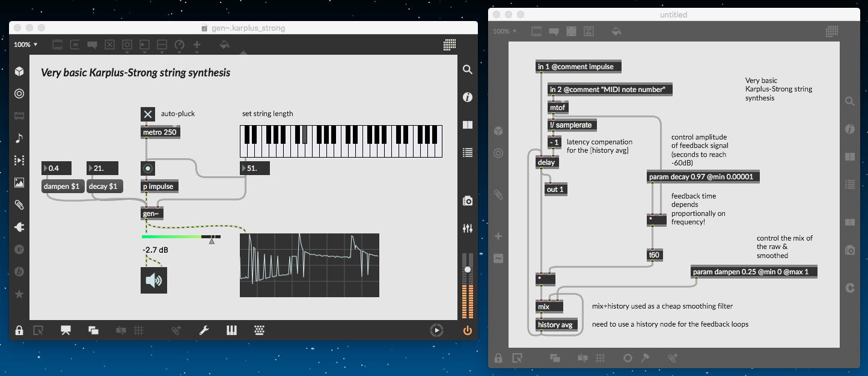Open the mixer sliders icon in right sidebar

tap(467, 229)
